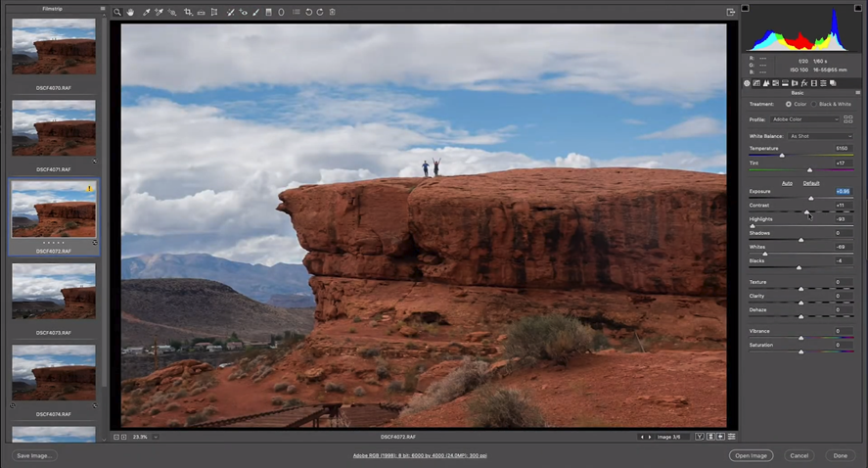Click the Whites slider handle
Screen dimensions: 868x468
(765, 254)
